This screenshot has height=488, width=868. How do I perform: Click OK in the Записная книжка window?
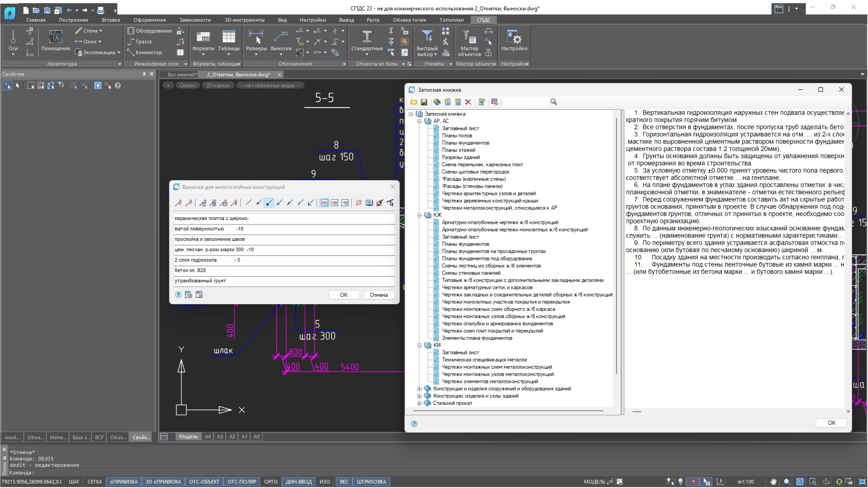click(x=831, y=423)
